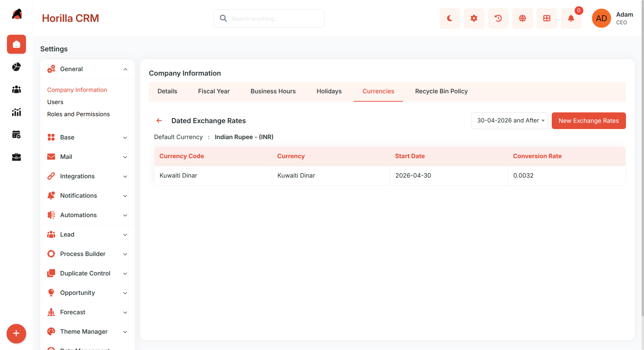Expand the Process Builder chevron
644x350 pixels.
pos(125,254)
